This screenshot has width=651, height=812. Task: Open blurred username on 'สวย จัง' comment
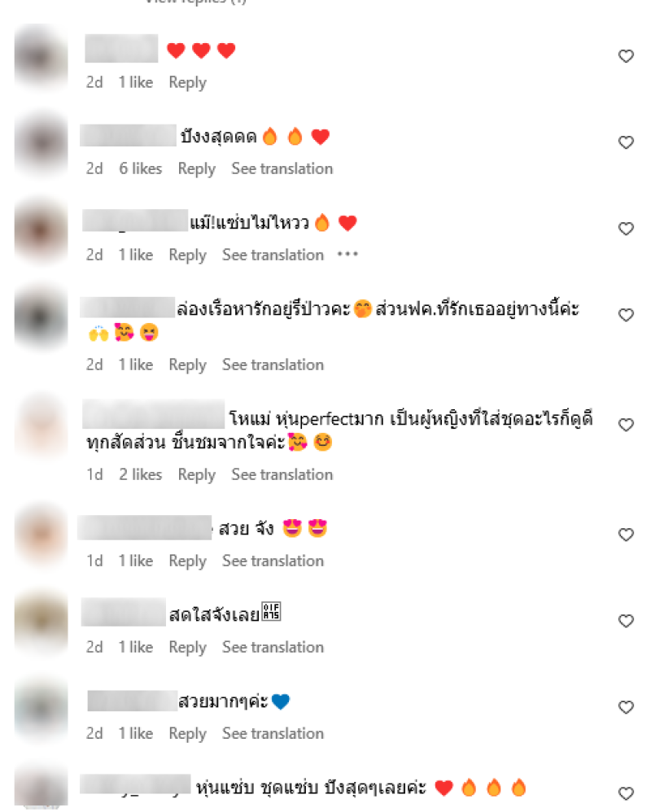click(x=145, y=528)
